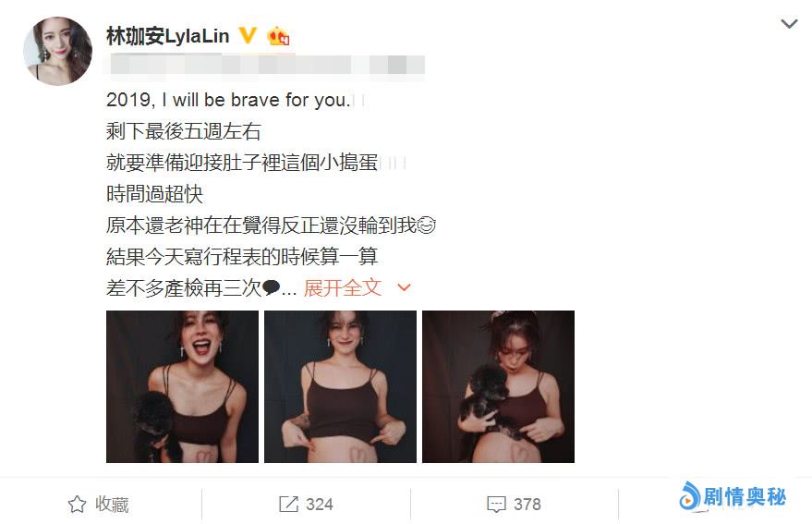The width and height of the screenshot is (812, 524).
Task: Click the red chevron after 展开全文
Action: 404,287
